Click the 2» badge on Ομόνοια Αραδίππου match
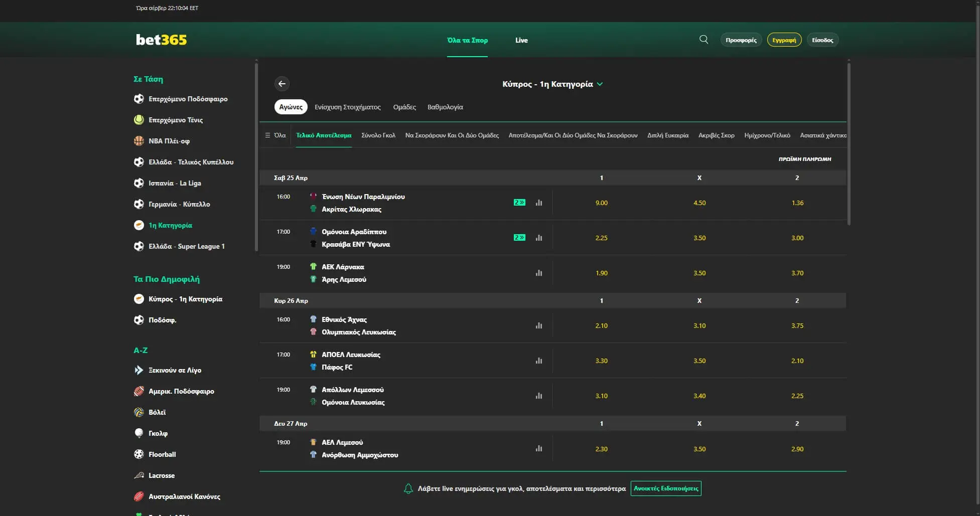Viewport: 980px width, 516px height. (519, 238)
